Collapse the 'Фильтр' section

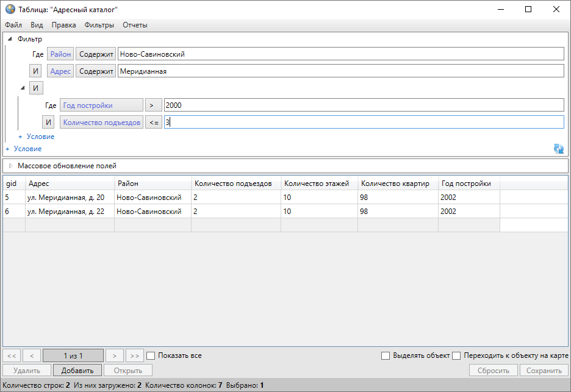click(x=10, y=39)
